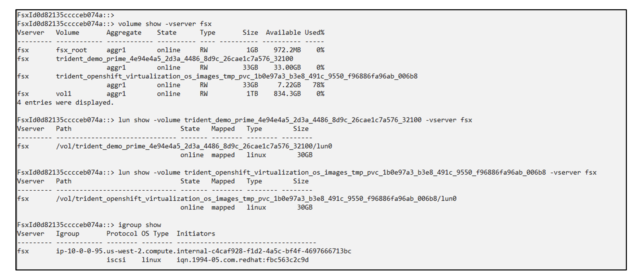Click the Available column header
Viewport: 644px width, 278px height.
[x=283, y=33]
